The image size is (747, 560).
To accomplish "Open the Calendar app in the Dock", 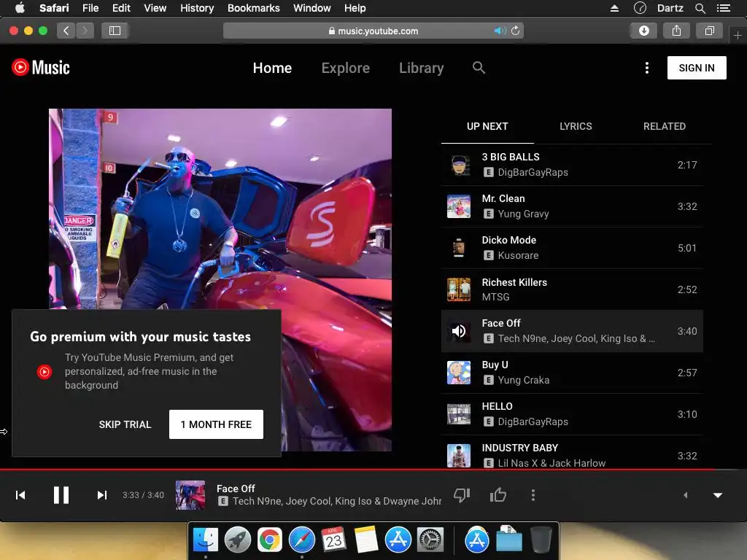I will click(333, 540).
